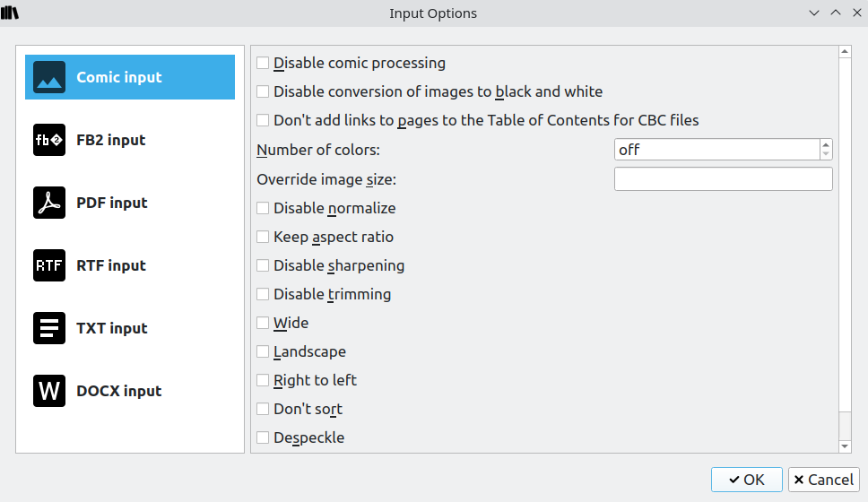The width and height of the screenshot is (868, 502).
Task: Toggle the Keep aspect ratio checkbox
Action: click(x=263, y=237)
